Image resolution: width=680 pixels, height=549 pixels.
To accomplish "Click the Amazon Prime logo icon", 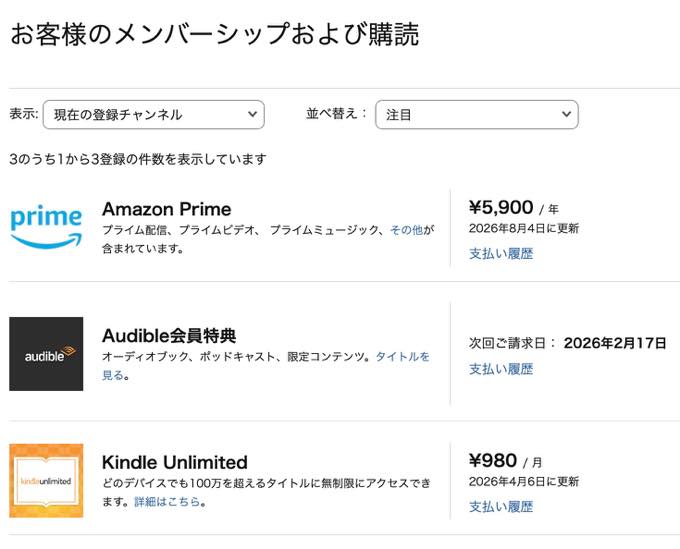I will point(46,226).
